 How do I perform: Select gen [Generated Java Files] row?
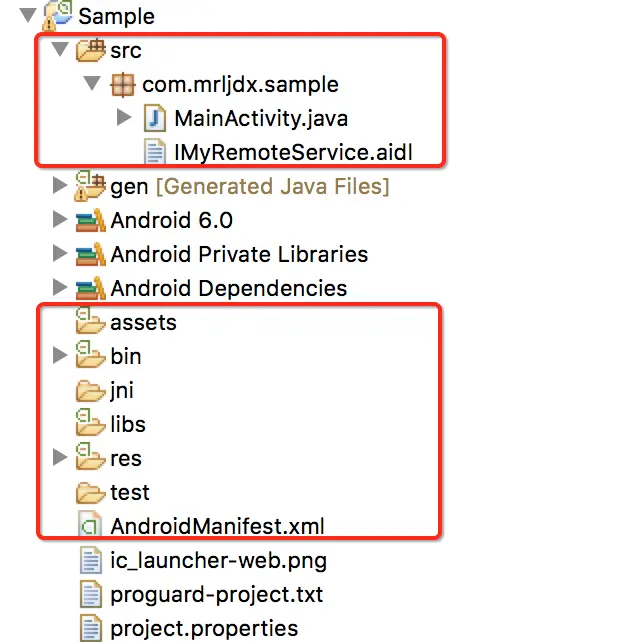(249, 187)
